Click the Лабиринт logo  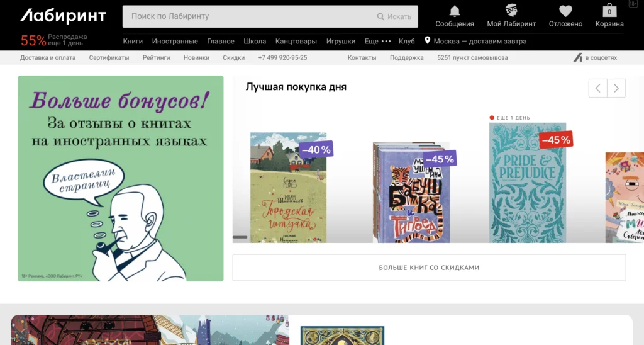(x=64, y=16)
